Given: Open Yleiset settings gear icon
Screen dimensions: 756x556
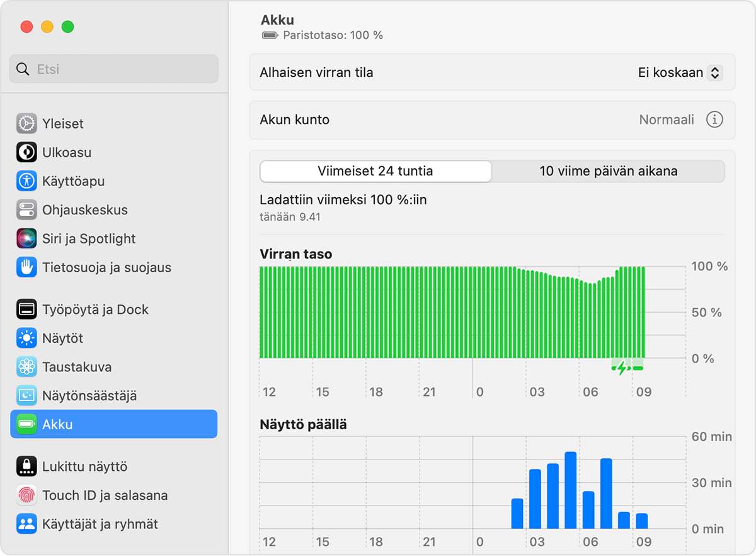Looking at the screenshot, I should 26,124.
